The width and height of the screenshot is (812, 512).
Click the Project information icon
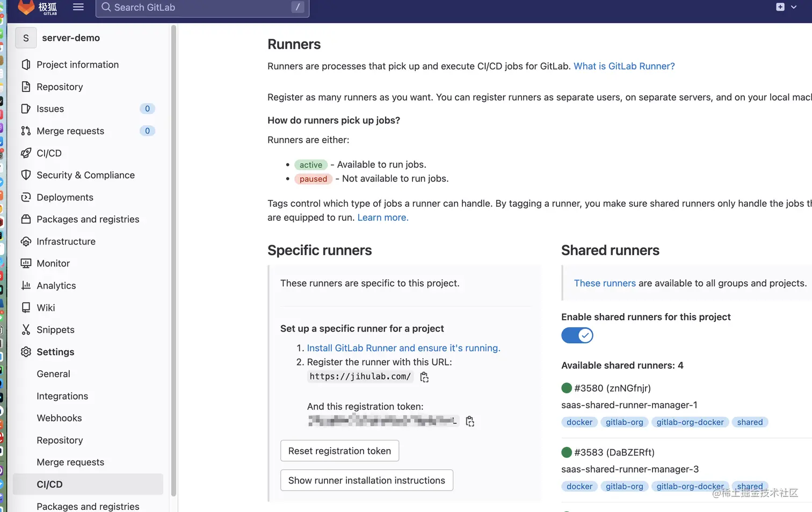coord(26,64)
